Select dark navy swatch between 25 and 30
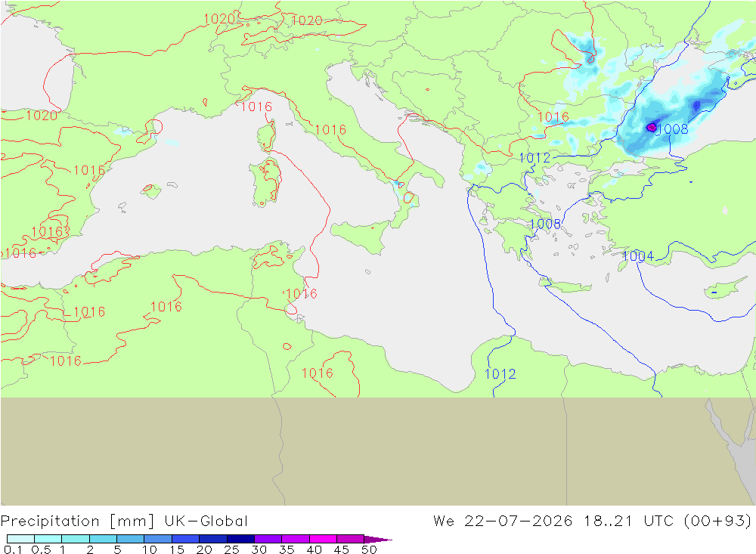 pos(240,539)
